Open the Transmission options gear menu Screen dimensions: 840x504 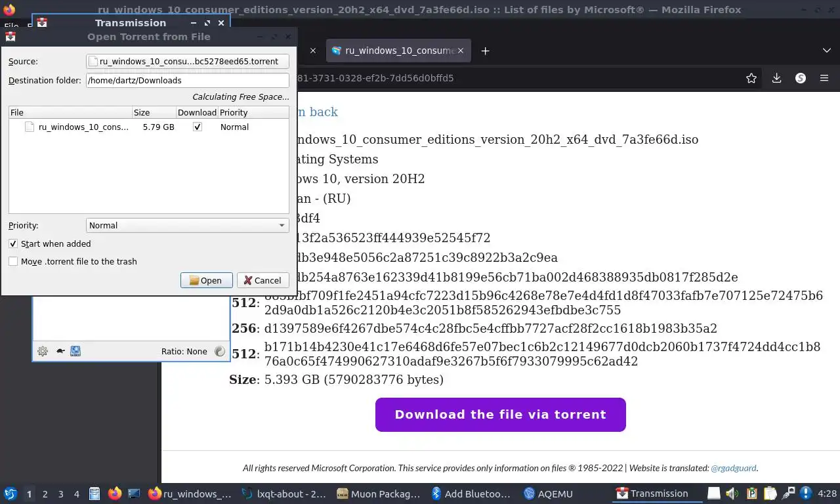click(43, 351)
